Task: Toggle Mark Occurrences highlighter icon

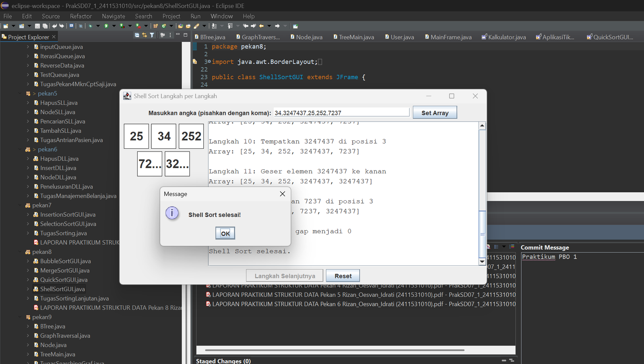Action: (196, 26)
